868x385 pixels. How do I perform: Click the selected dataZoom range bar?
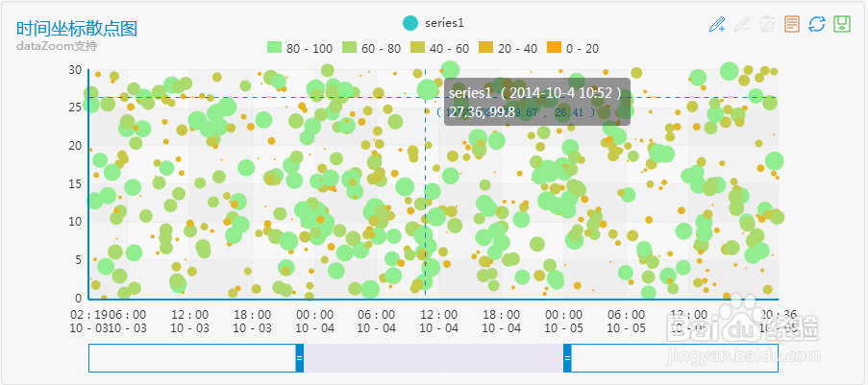434,358
